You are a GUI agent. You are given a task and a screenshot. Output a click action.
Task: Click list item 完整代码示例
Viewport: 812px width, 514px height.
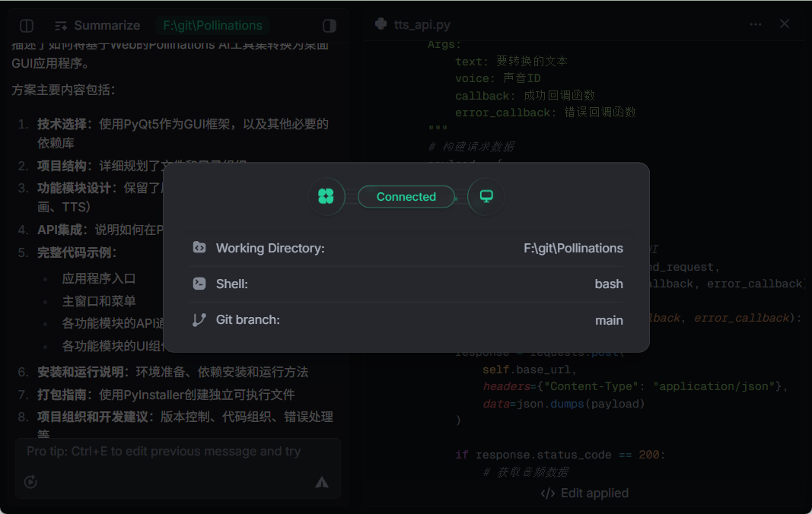tap(77, 252)
